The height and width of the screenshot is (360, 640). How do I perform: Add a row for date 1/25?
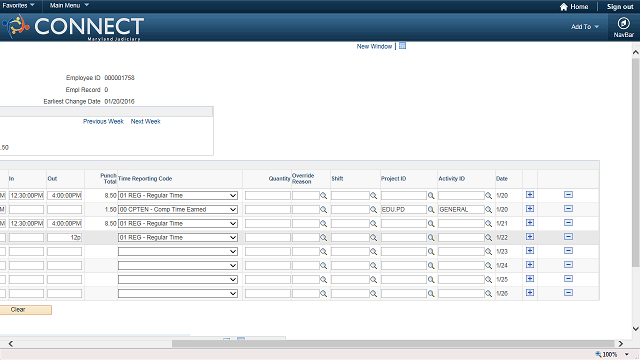pyautogui.click(x=530, y=278)
